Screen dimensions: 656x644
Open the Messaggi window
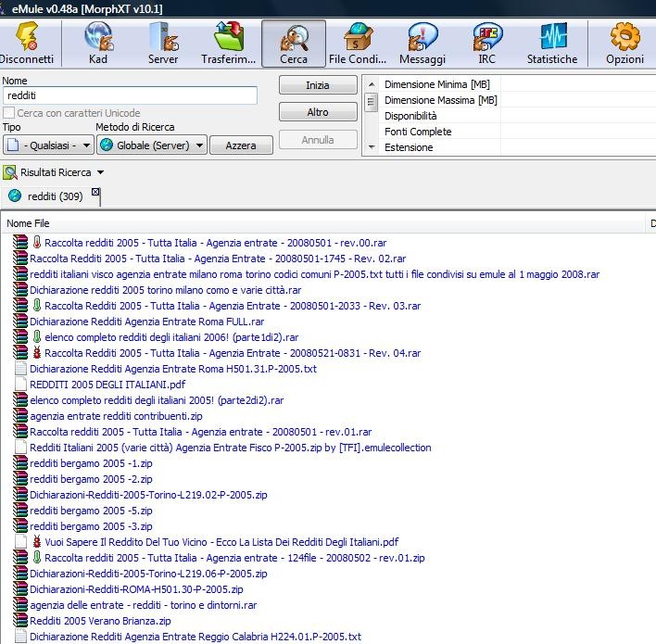(x=423, y=44)
